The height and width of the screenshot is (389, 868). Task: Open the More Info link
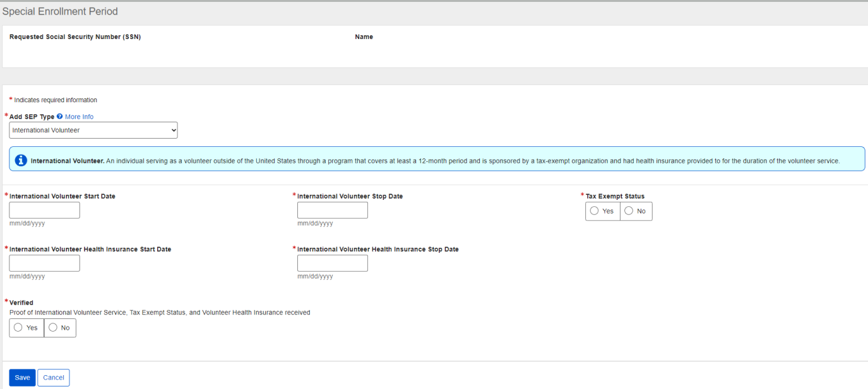pos(79,117)
